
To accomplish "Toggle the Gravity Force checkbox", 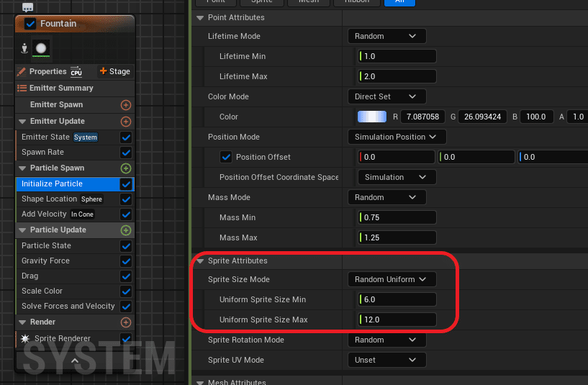I will point(126,261).
